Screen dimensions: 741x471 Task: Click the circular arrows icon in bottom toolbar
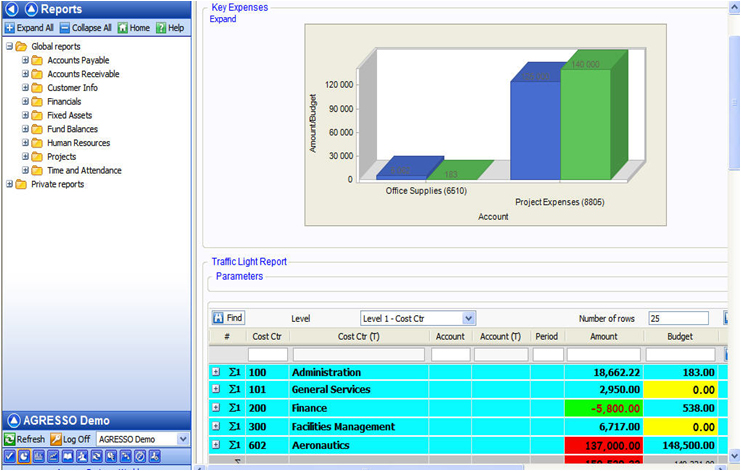(x=97, y=456)
